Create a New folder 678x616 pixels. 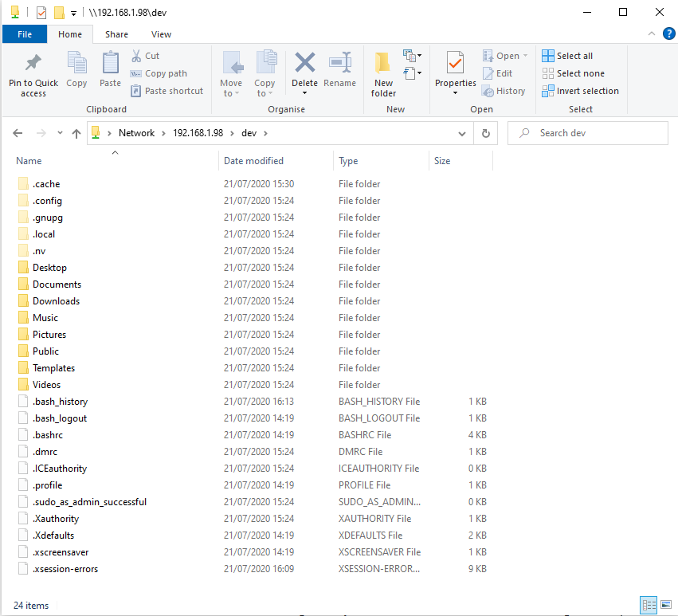(383, 74)
